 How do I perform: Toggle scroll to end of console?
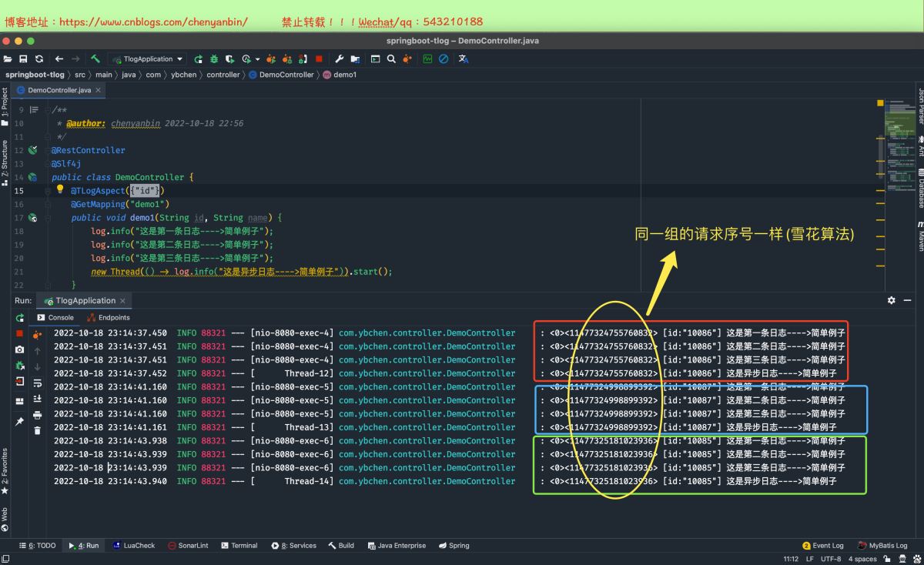point(37,399)
